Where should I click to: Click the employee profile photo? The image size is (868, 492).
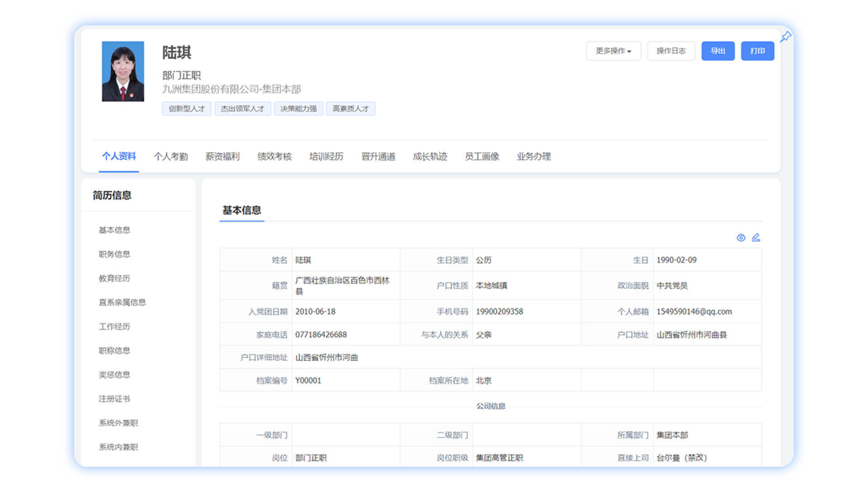(x=123, y=71)
